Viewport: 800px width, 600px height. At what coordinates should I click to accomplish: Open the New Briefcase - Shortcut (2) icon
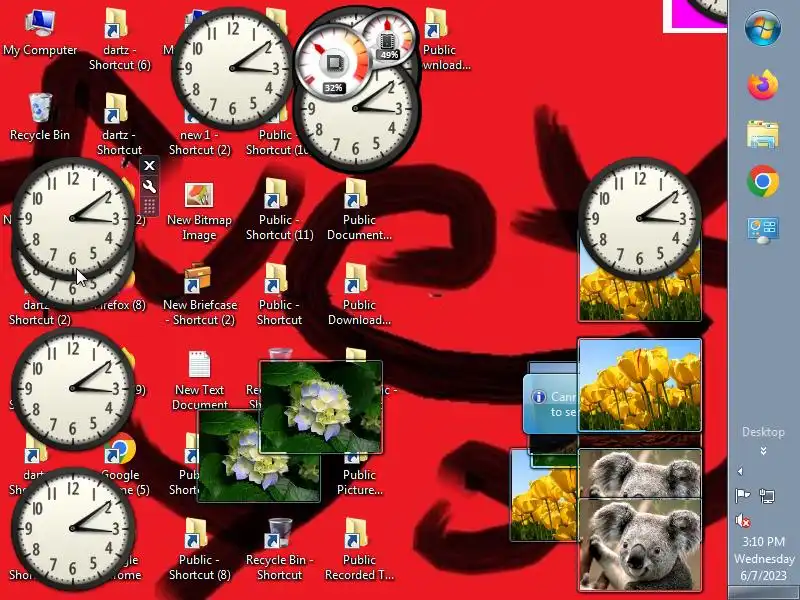pyautogui.click(x=199, y=294)
